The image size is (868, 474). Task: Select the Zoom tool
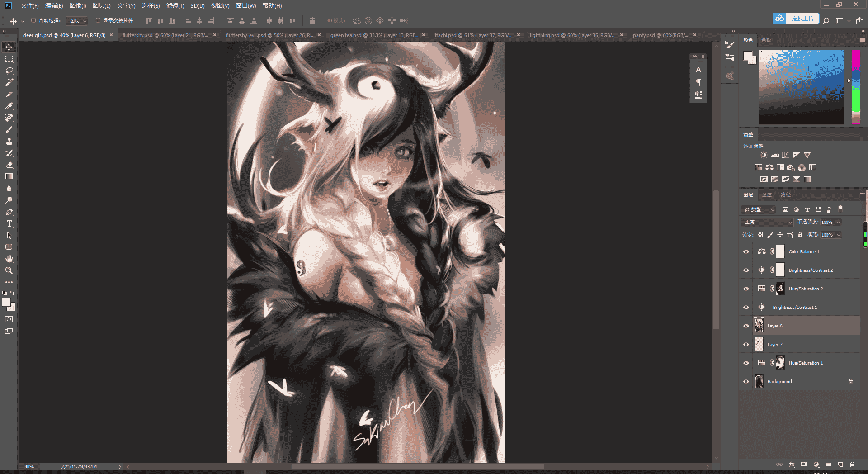[9, 270]
